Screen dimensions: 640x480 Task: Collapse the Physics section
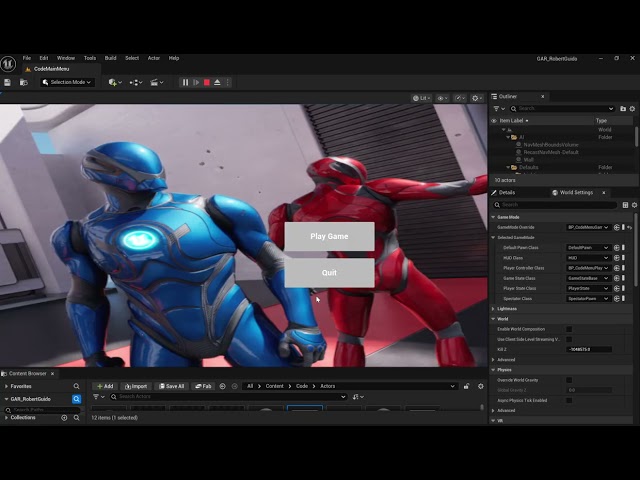click(493, 370)
